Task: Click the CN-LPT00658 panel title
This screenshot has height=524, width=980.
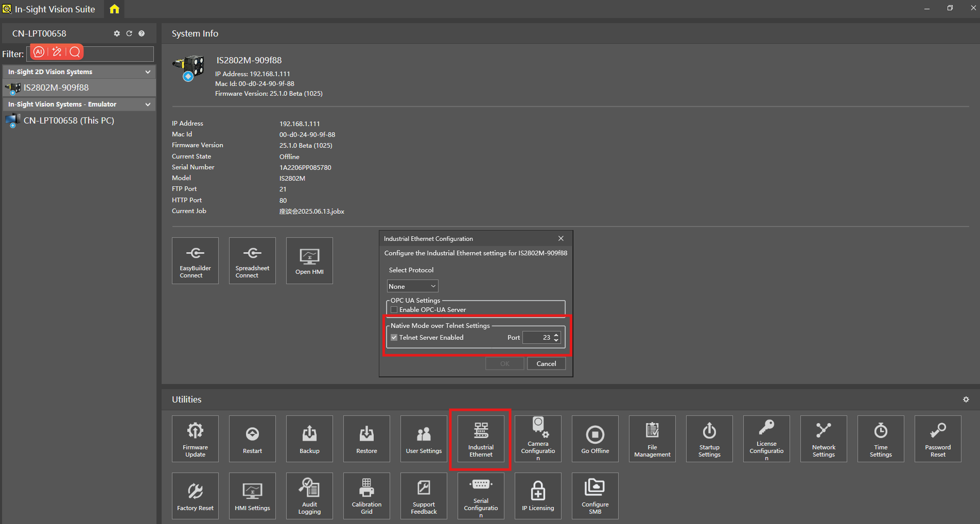Action: coord(39,33)
